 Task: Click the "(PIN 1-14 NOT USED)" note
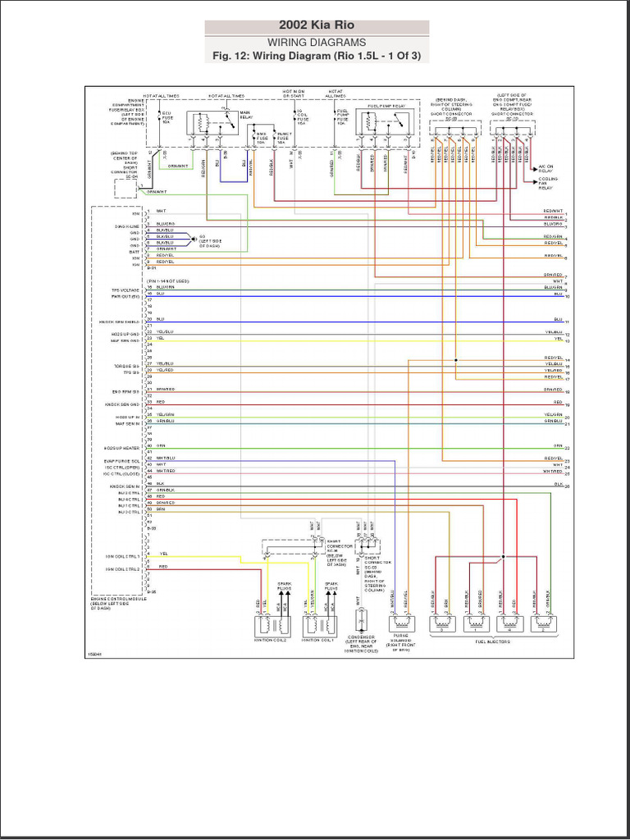(167, 281)
